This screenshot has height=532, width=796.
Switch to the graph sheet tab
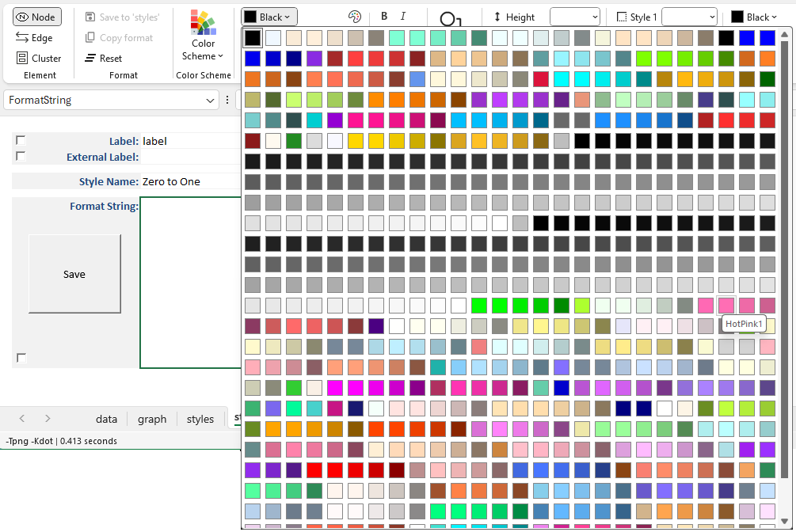(x=152, y=419)
